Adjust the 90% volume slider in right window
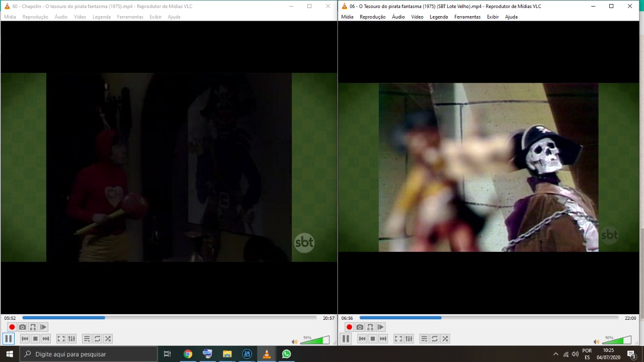The height and width of the screenshot is (362, 644). click(x=617, y=340)
